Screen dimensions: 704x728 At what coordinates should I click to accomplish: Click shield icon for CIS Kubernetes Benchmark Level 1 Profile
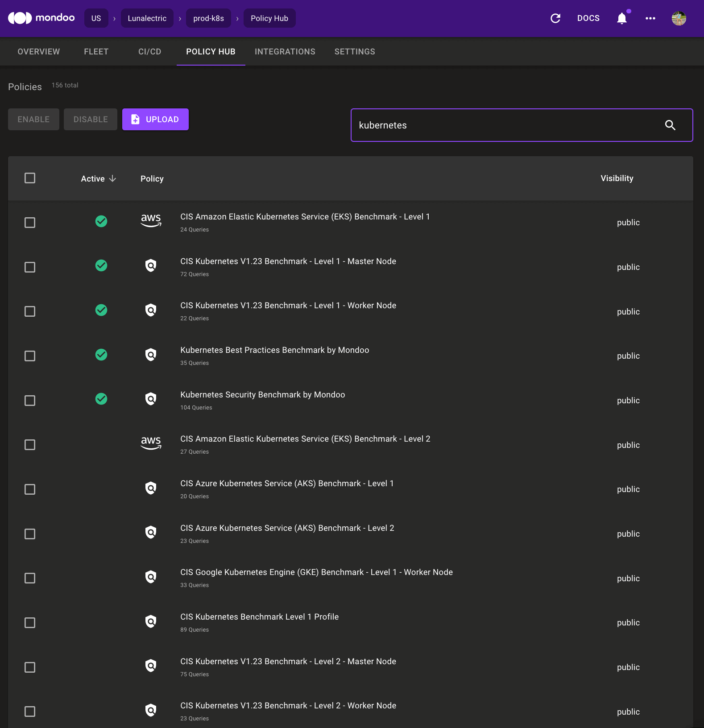coord(151,621)
